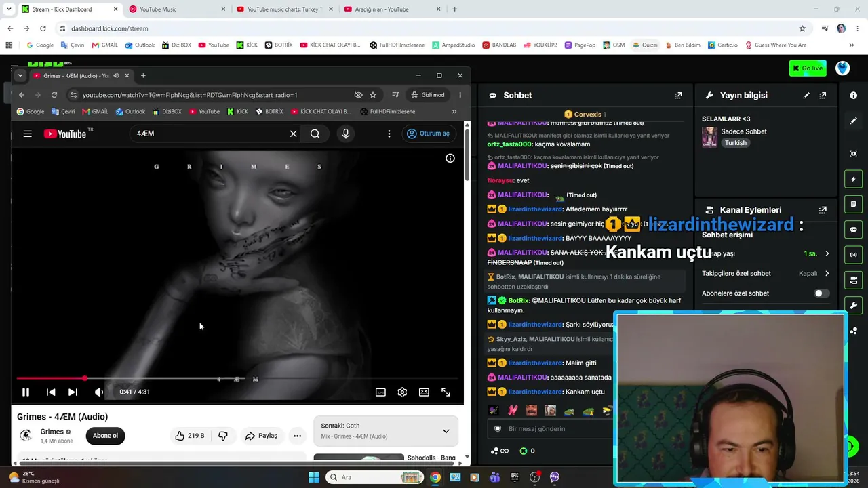
Task: Open media controls in the incognito window toolbar
Action: (395, 95)
